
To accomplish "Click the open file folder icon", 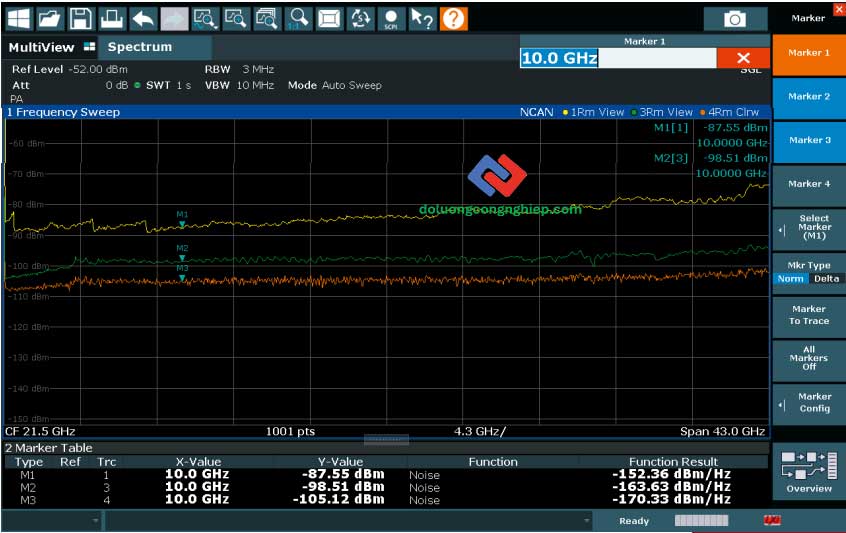I will click(x=50, y=19).
